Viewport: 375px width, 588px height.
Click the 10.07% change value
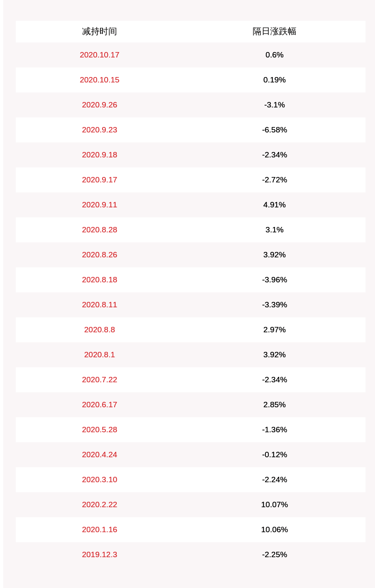pos(274,505)
